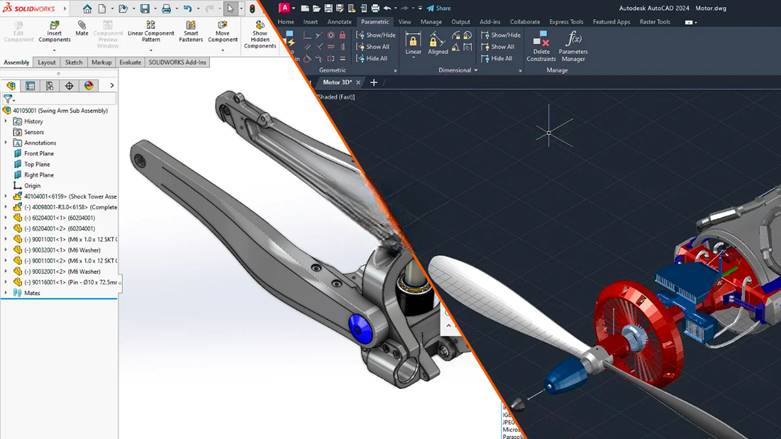This screenshot has height=439, width=781.
Task: Open the DimXpertManager crosshair tab icon
Action: (69, 86)
